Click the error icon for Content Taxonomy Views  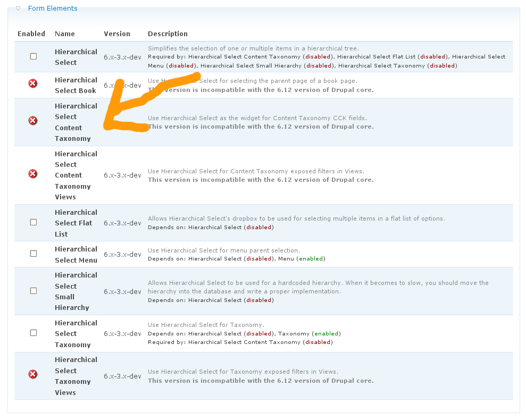(x=33, y=174)
